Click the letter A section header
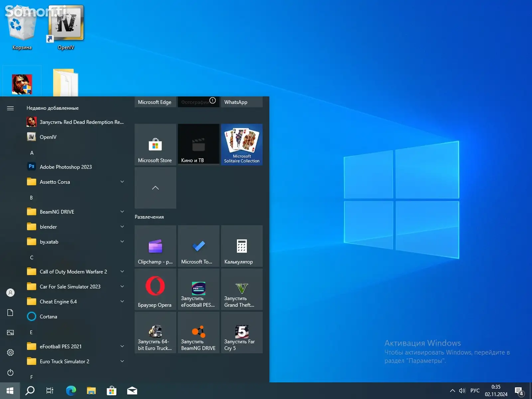This screenshot has height=399, width=532. click(x=32, y=153)
